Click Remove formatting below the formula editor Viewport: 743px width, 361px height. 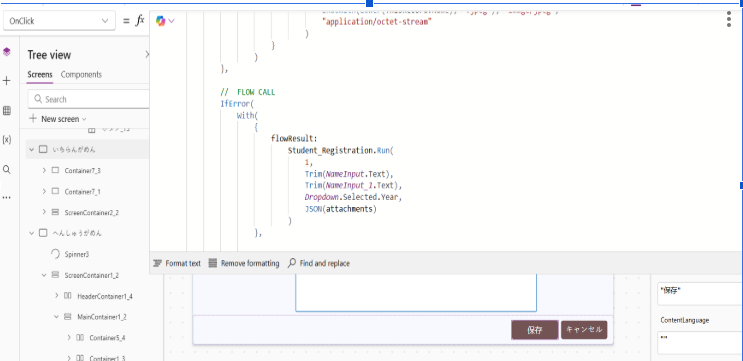244,263
